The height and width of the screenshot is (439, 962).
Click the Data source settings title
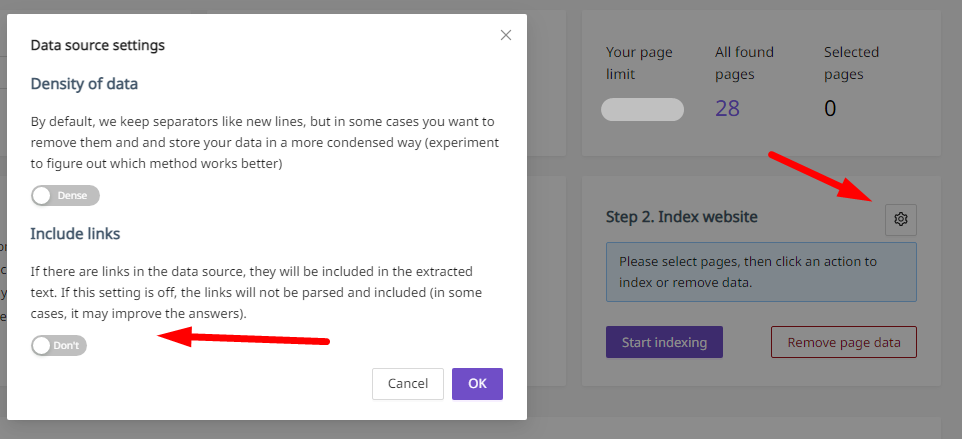pyautogui.click(x=98, y=45)
